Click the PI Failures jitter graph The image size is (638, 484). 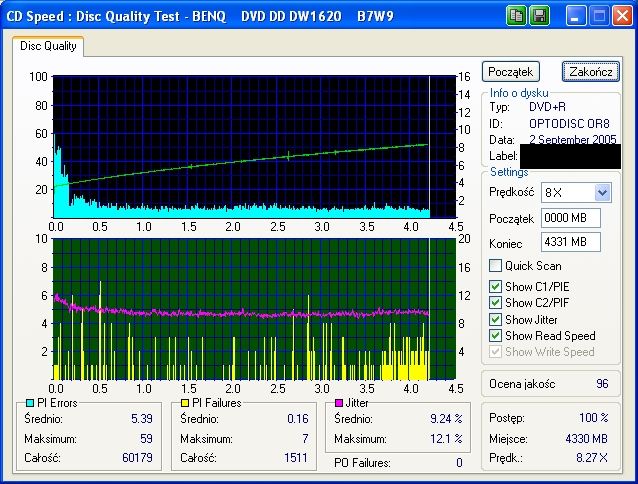point(254,309)
